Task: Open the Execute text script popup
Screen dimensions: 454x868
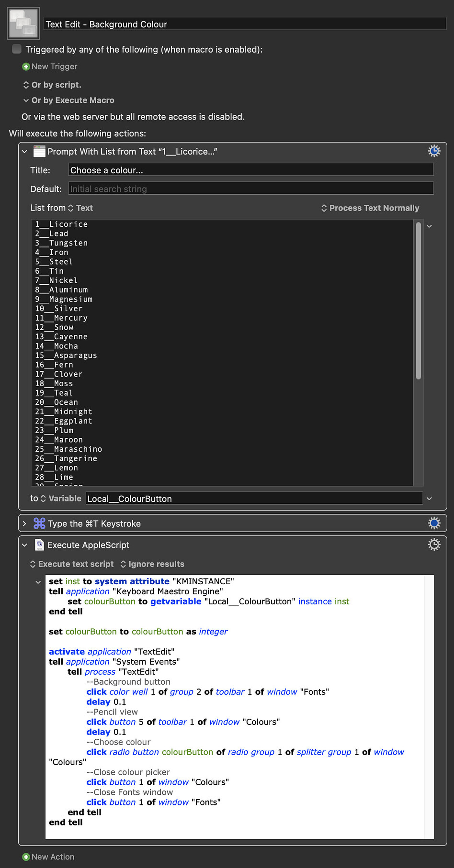Action: click(72, 564)
